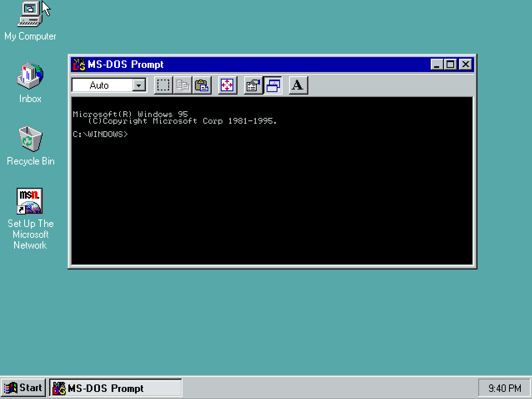Open the Properties toolbar icon
Viewport: 532px width, 399px height.
click(x=253, y=85)
